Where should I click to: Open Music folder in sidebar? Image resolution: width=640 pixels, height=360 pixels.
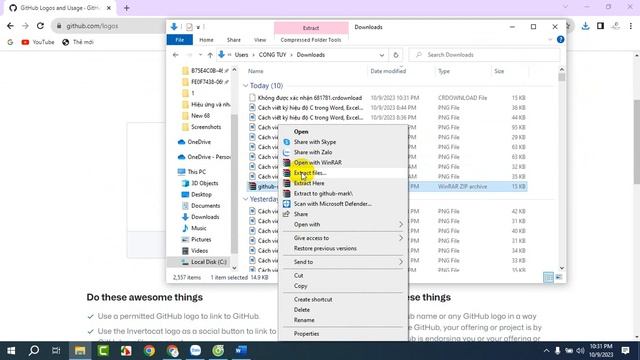[198, 228]
